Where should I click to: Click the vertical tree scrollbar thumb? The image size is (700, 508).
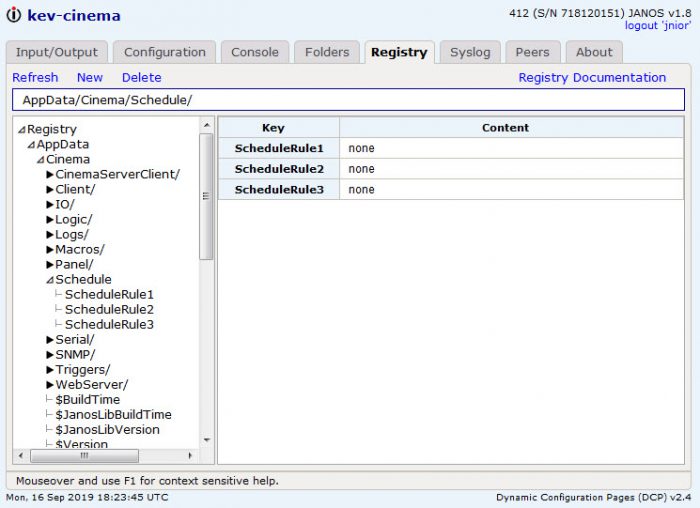pos(206,196)
